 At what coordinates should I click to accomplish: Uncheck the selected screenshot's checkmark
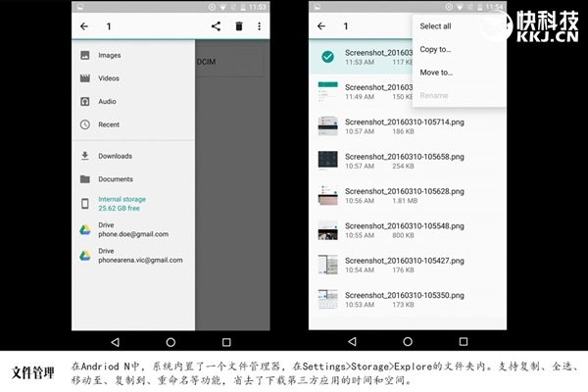(x=327, y=57)
